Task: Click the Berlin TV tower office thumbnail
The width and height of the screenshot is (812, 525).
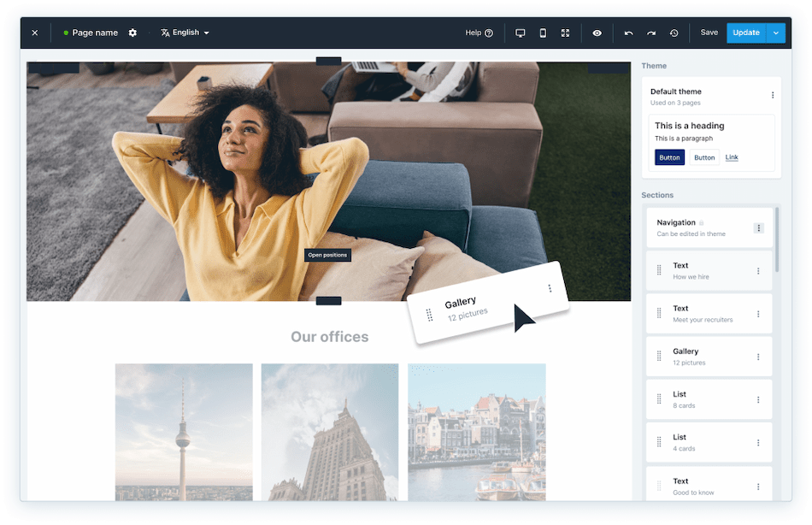Action: point(184,432)
